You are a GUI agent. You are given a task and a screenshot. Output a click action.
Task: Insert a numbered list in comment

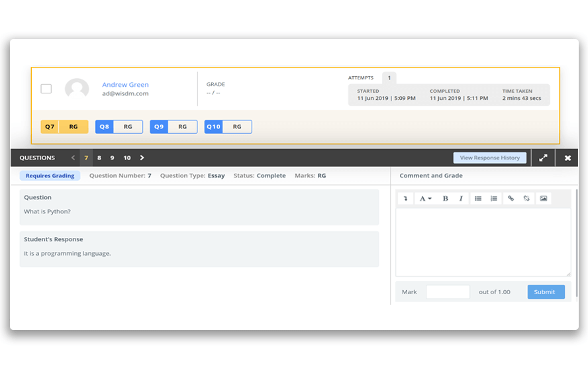click(494, 199)
